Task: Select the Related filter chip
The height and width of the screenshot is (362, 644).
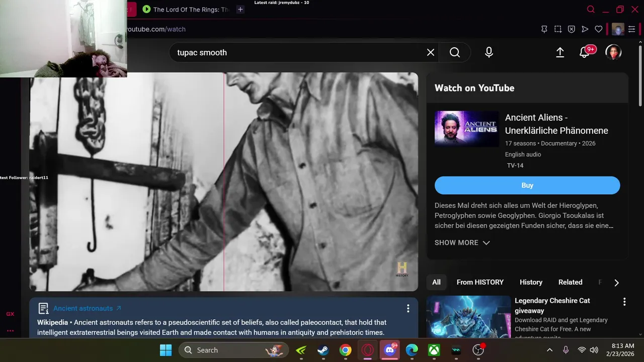Action: [x=570, y=282]
